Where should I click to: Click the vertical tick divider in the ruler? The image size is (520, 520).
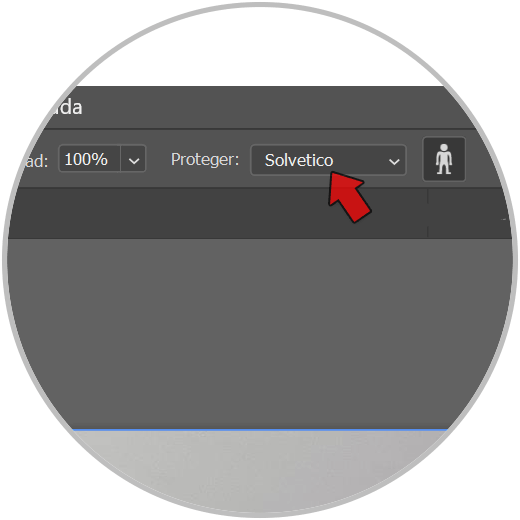(428, 213)
